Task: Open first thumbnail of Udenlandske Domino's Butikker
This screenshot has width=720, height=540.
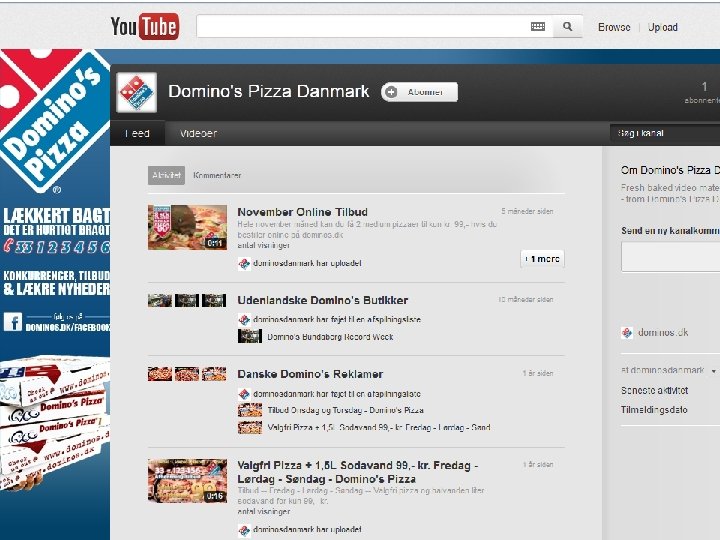Action: coord(160,300)
